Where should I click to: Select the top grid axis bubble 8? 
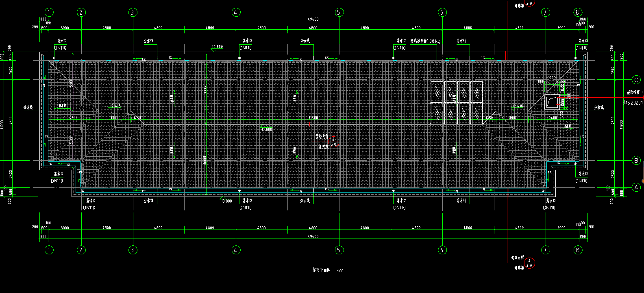click(577, 12)
